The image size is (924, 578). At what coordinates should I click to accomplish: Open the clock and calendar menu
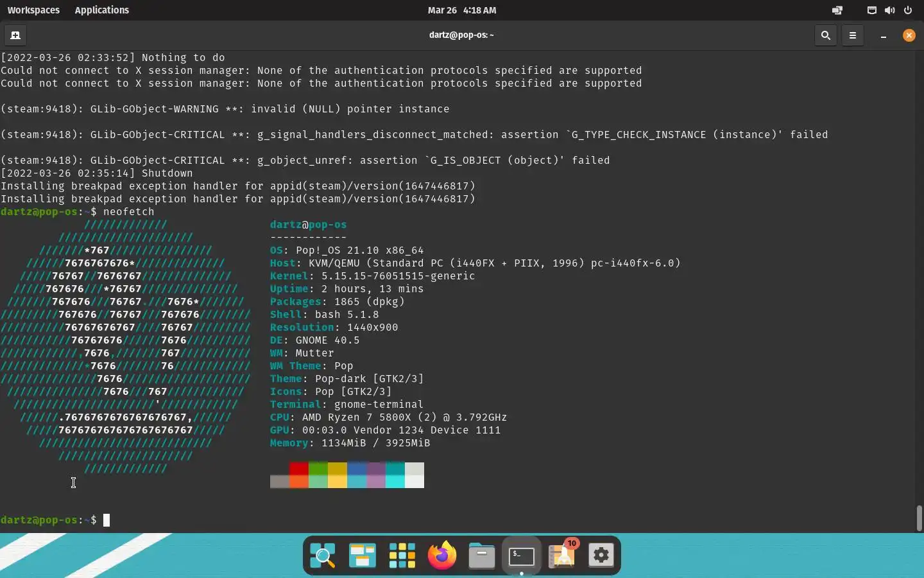[x=462, y=10]
